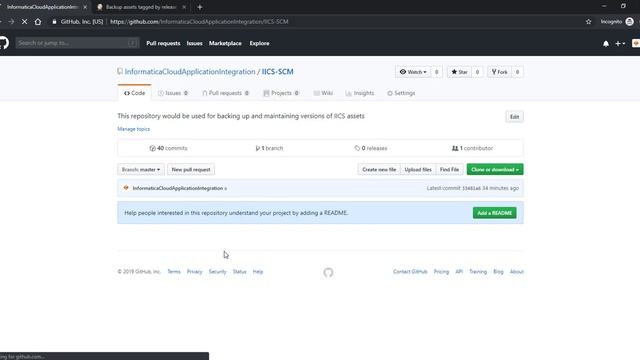
Task: Open footer Security link
Action: tap(217, 272)
